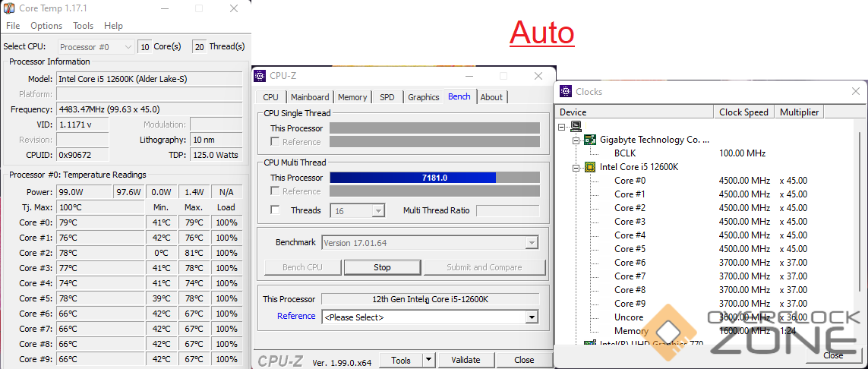Select Core #6 row in Clocks tree

pyautogui.click(x=630, y=262)
